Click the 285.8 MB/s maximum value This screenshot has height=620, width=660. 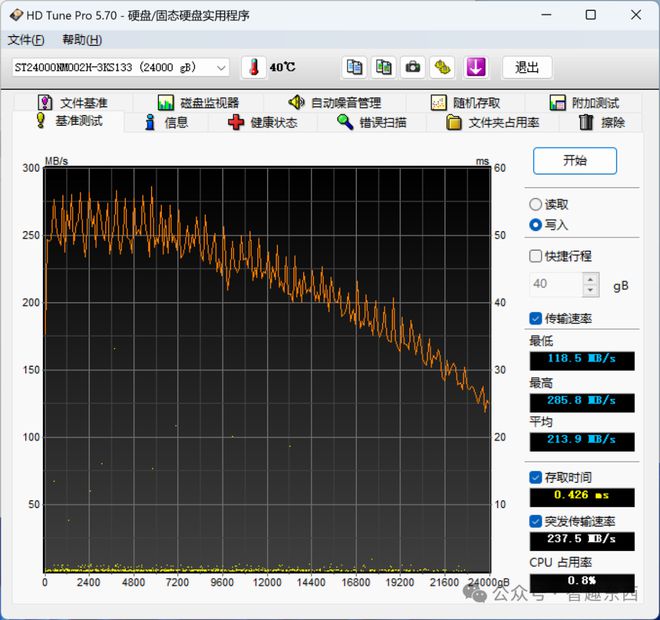[x=582, y=402]
